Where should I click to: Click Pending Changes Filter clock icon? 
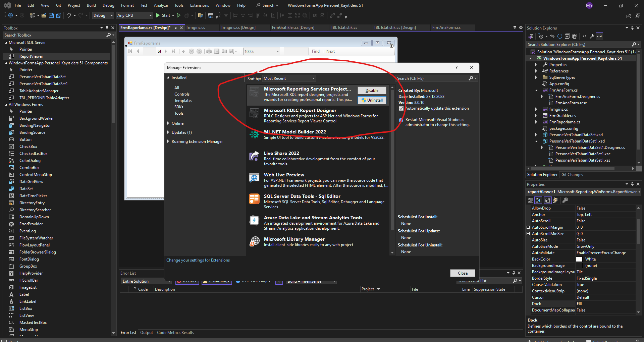(541, 36)
